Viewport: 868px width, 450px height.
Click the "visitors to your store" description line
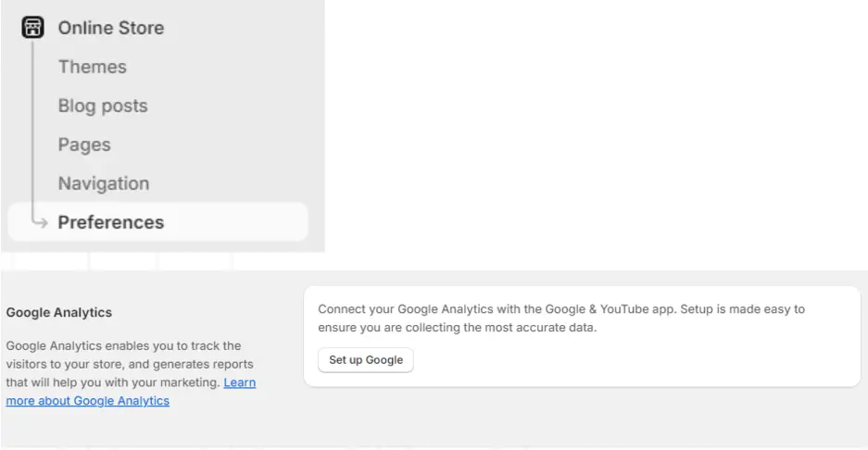click(x=130, y=364)
